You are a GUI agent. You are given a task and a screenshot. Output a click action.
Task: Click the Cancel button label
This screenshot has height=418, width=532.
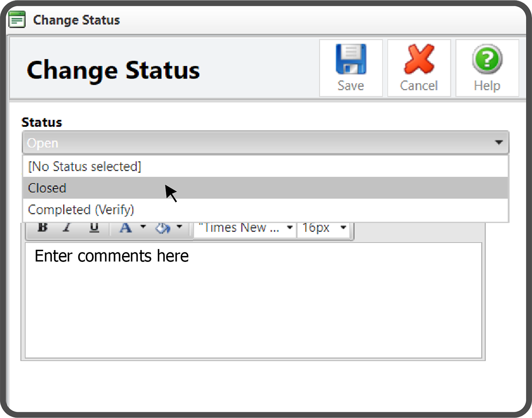419,86
